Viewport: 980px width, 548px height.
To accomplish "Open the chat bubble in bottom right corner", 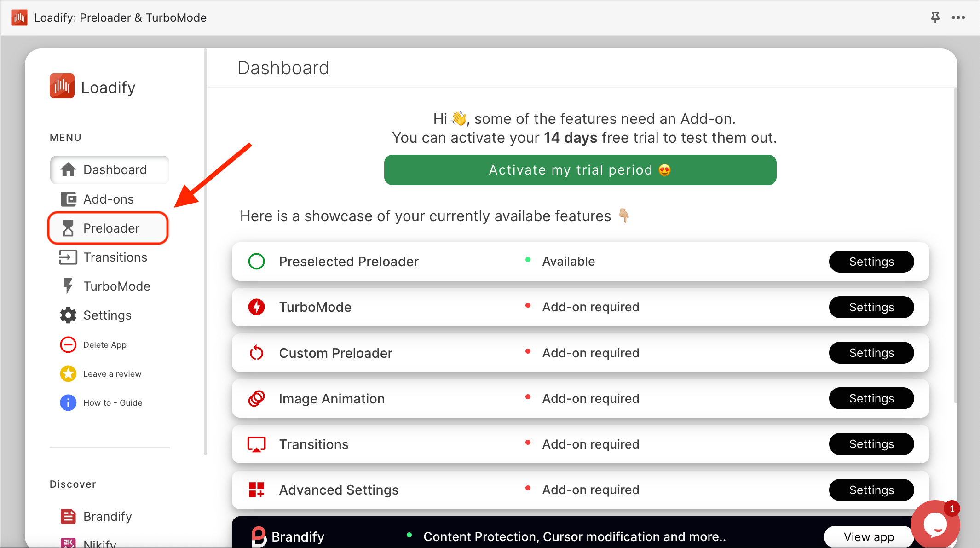I will [935, 524].
